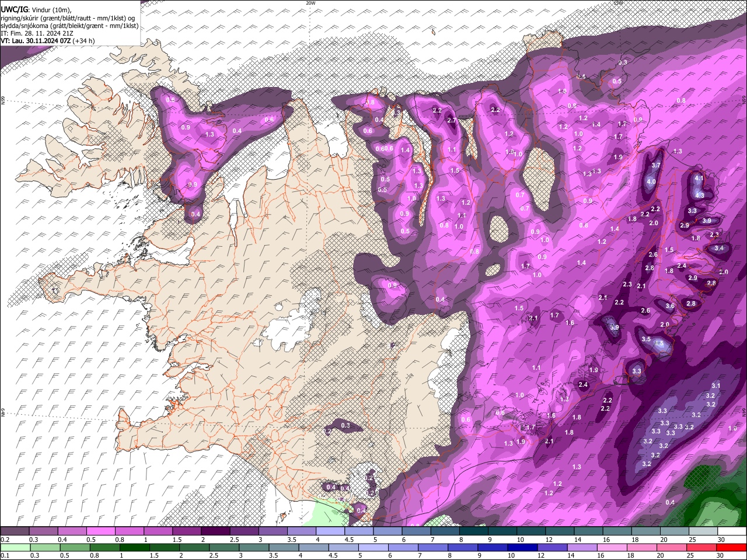
Task: Click the 'slydda/snjókoma' legend description line
Action: point(69,26)
